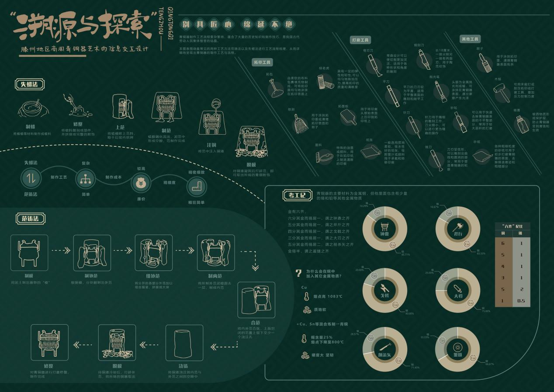The width and height of the screenshot is (554, 392).
Task: Open the 失蜡法 section label
Action: pos(30,84)
